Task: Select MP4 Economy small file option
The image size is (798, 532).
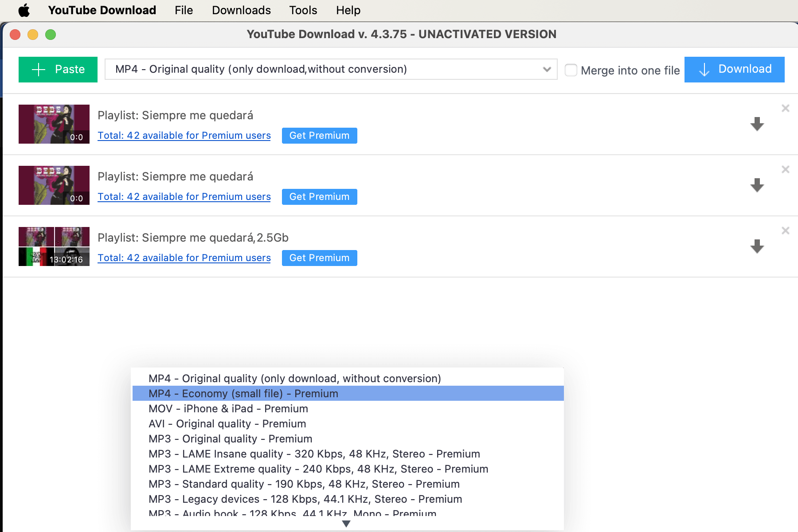Action: click(x=243, y=394)
